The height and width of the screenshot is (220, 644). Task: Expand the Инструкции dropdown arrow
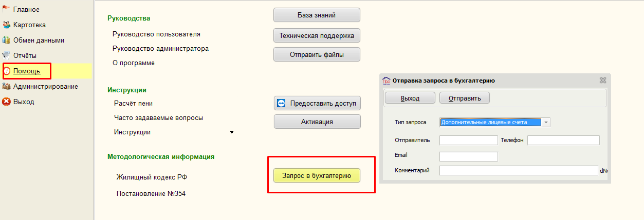click(231, 132)
